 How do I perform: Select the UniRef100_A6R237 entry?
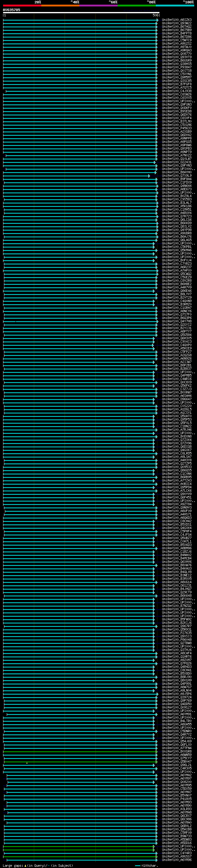tap(177, 267)
